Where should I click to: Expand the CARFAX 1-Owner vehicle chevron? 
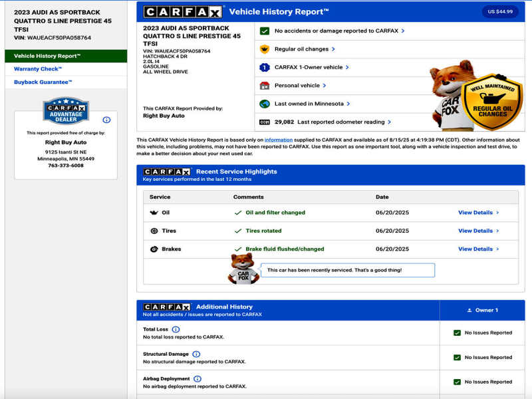pyautogui.click(x=347, y=68)
